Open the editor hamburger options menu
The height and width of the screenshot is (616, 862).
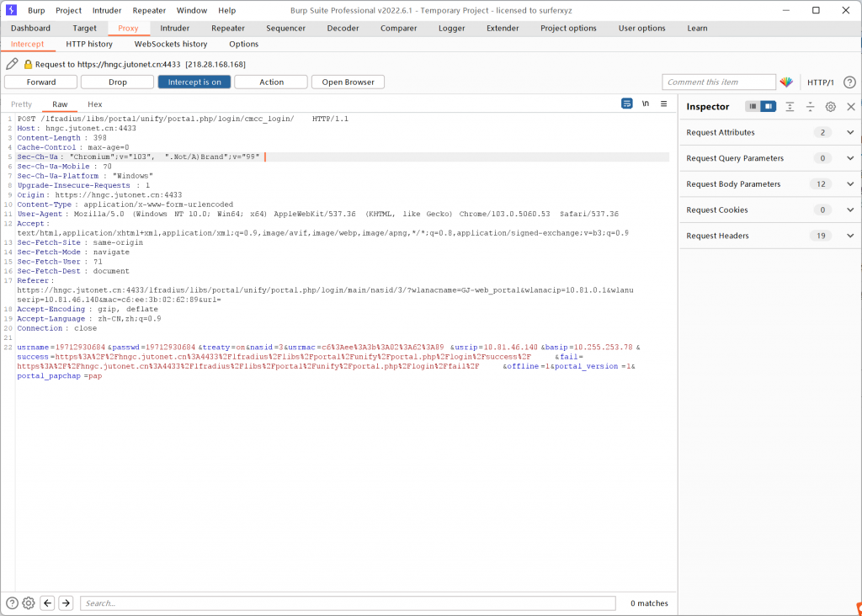[x=663, y=104]
